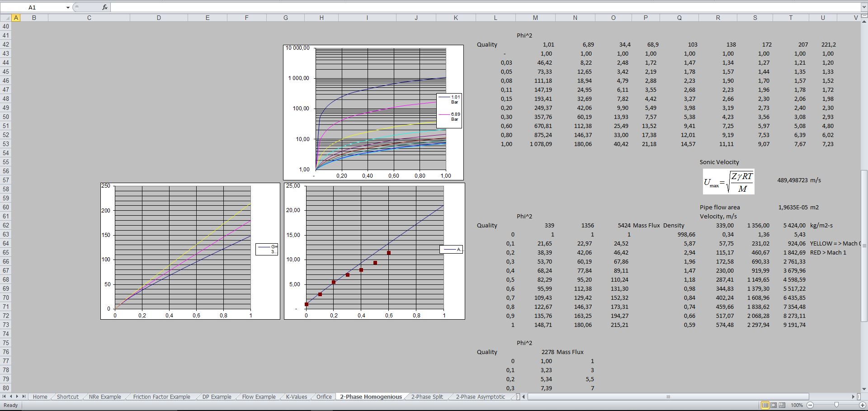
Task: Open the K-Values sheet tab
Action: [297, 397]
